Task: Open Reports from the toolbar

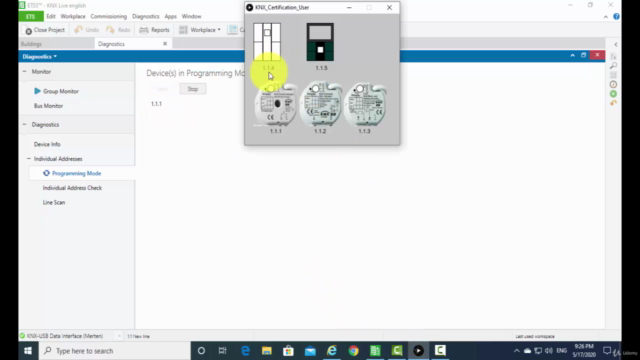Action: pyautogui.click(x=154, y=30)
